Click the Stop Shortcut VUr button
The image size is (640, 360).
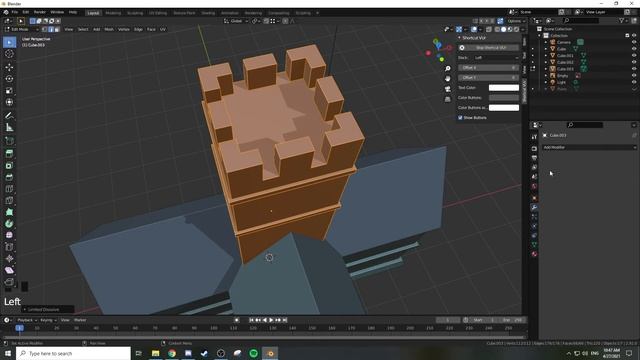(x=489, y=48)
